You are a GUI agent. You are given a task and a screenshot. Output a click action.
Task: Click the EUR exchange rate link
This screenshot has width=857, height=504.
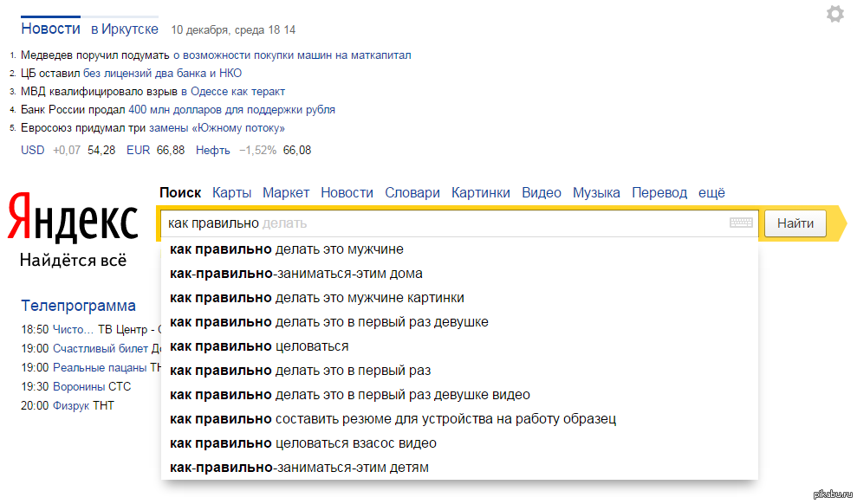pyautogui.click(x=139, y=150)
